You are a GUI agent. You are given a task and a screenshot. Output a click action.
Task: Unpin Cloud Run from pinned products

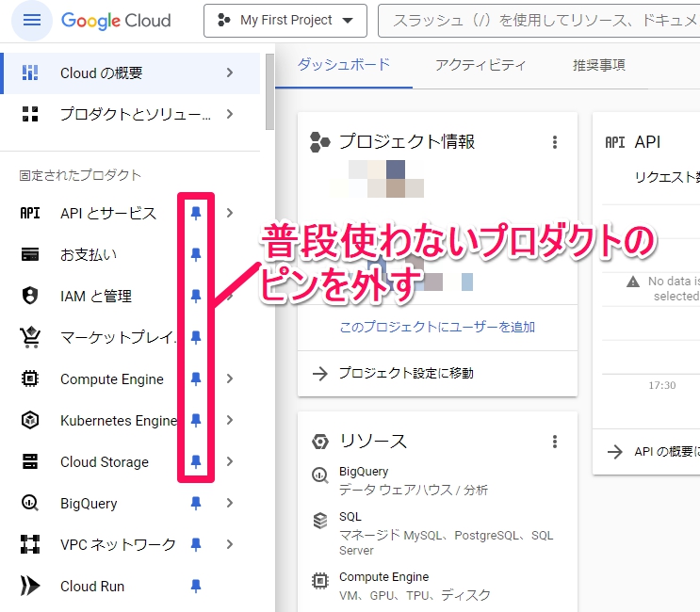[x=196, y=586]
